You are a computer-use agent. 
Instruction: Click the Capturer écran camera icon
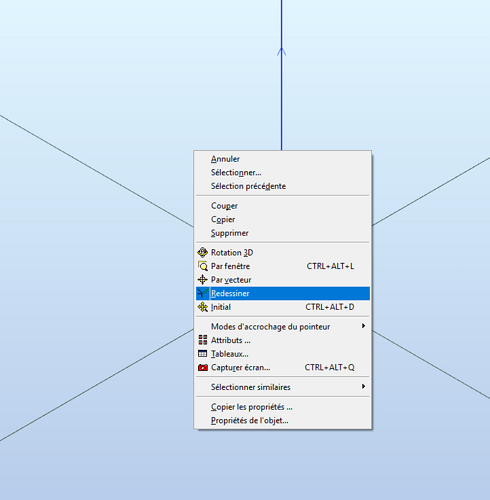coord(202,367)
